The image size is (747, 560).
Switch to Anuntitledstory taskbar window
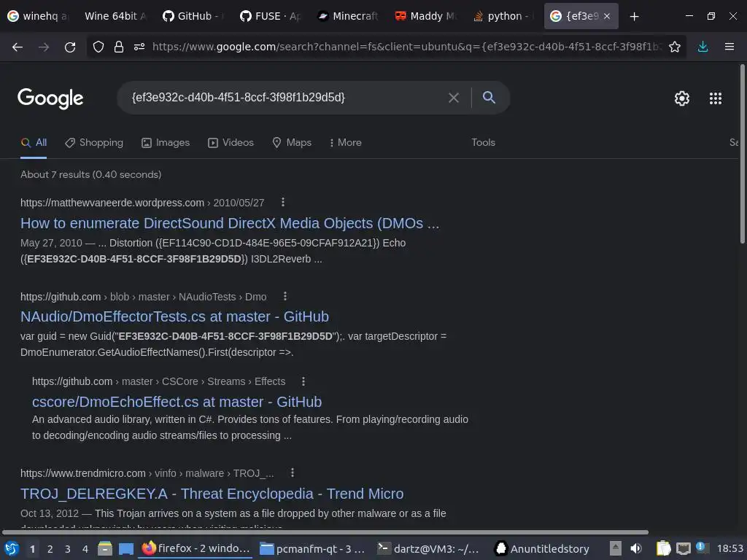(x=542, y=548)
